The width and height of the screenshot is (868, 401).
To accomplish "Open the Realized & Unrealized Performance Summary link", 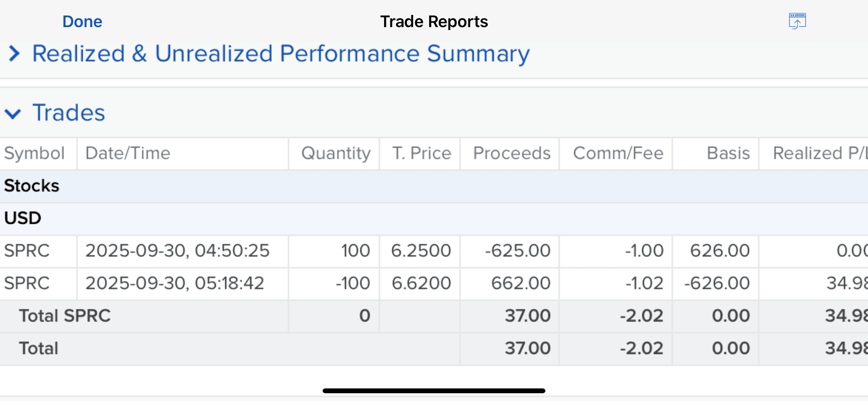I will click(x=281, y=54).
